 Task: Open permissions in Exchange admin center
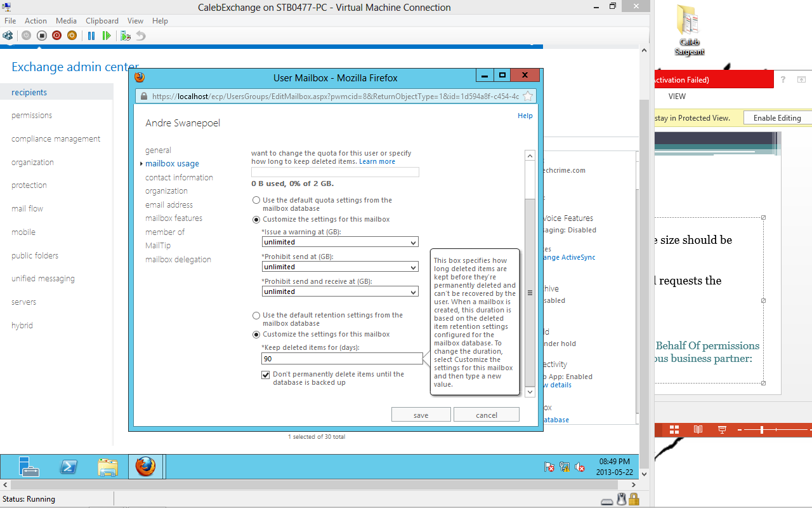tap(32, 116)
